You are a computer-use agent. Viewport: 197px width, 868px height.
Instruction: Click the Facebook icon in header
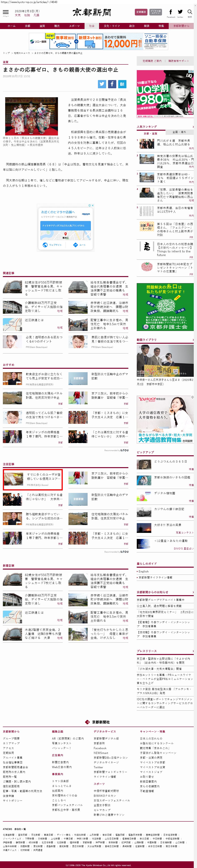pyautogui.click(x=171, y=13)
